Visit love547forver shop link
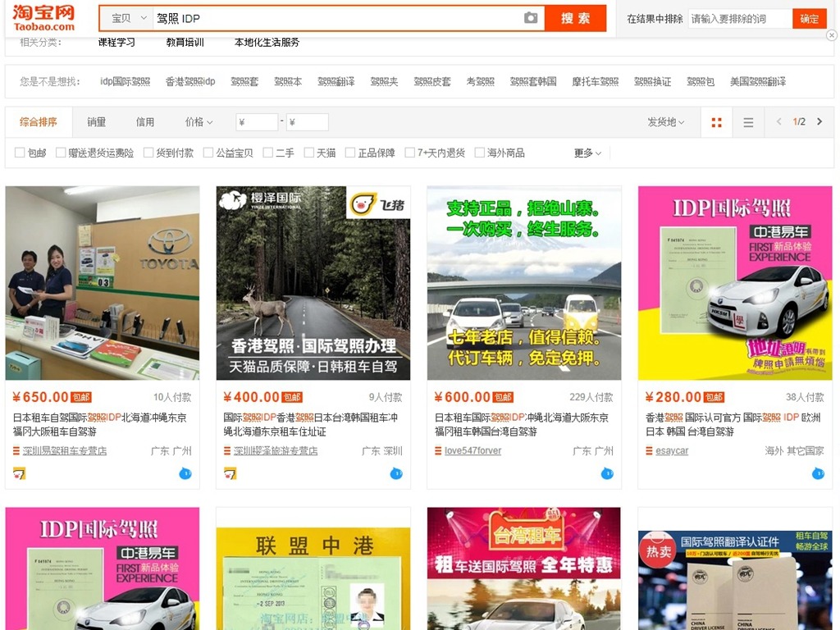The height and width of the screenshot is (630, 840). (473, 451)
